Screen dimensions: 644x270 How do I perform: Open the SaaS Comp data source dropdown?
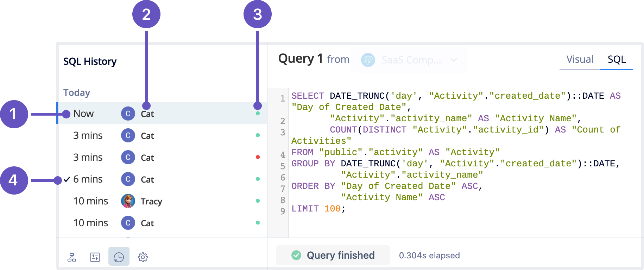tap(409, 60)
